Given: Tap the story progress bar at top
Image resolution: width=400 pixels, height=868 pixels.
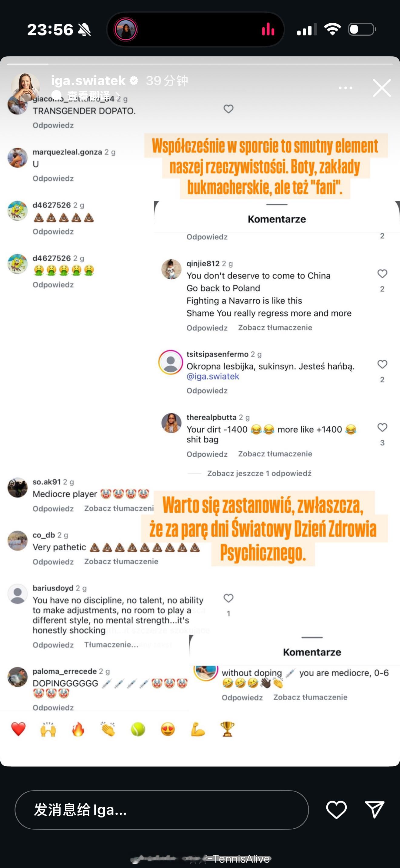Looking at the screenshot, I should (200, 64).
